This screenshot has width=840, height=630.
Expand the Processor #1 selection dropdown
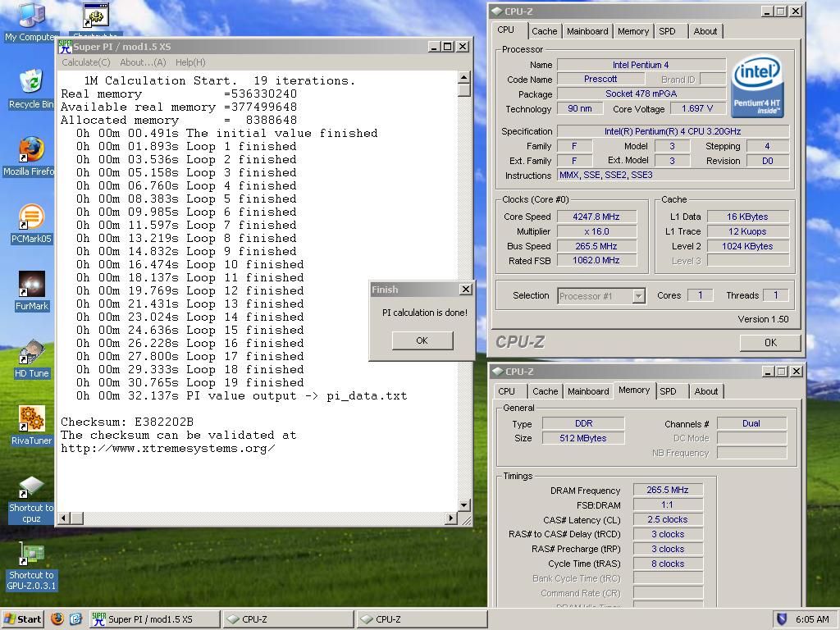(638, 295)
